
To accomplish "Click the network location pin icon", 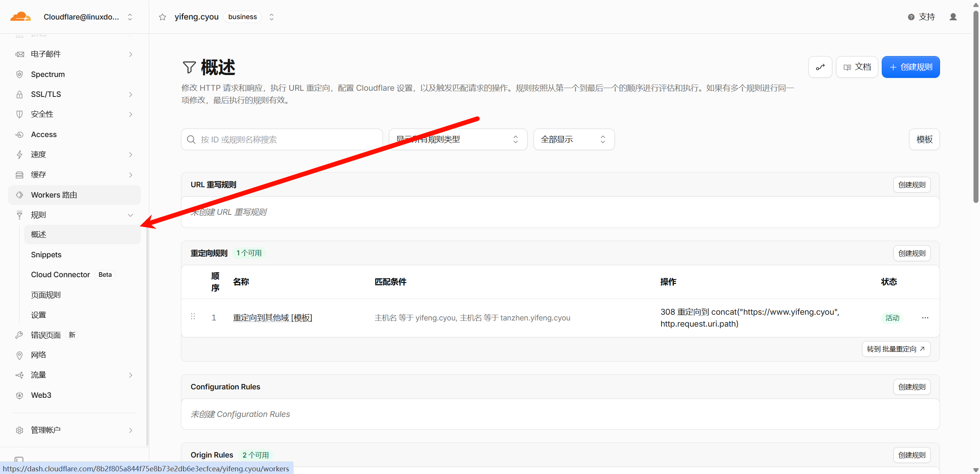I will tap(20, 355).
